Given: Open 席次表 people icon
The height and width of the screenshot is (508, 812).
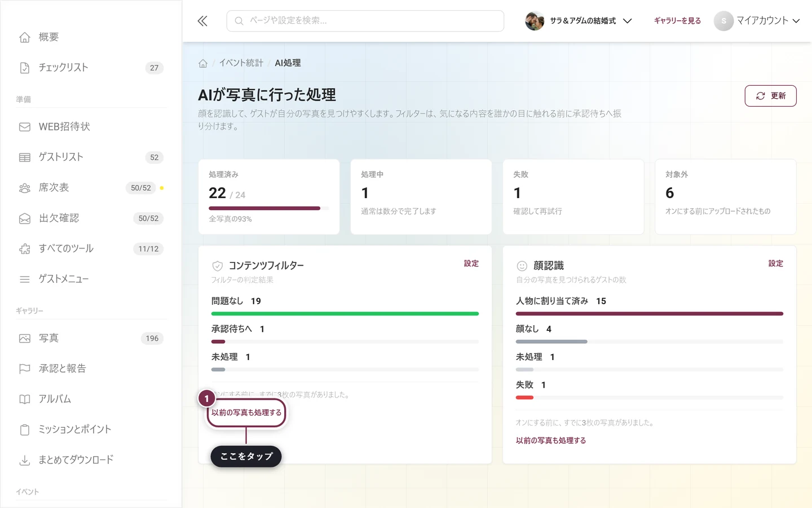Looking at the screenshot, I should [x=25, y=188].
